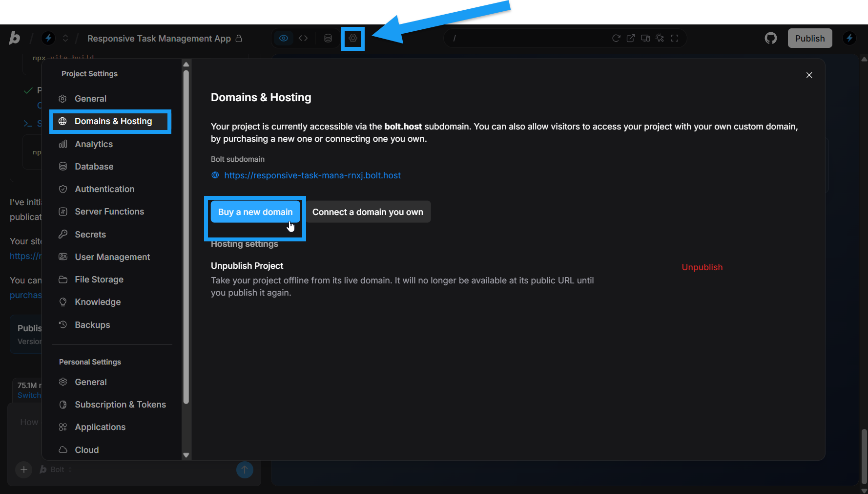Open preview in a new tab icon
868x494 pixels.
click(x=631, y=38)
